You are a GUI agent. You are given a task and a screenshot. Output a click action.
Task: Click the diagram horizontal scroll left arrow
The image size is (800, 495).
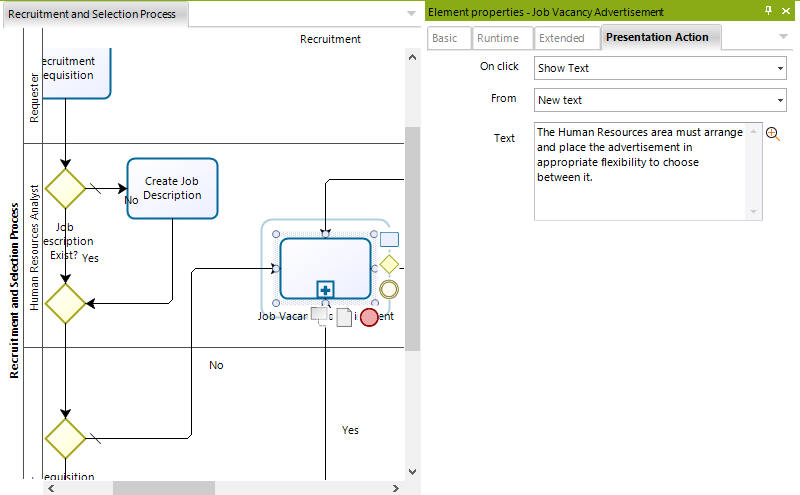point(51,488)
